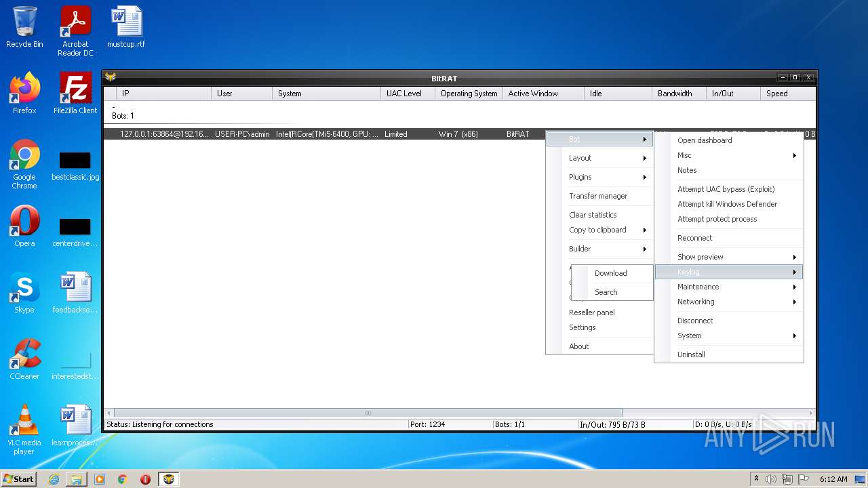Expand the Maintenance submenu
The image size is (868, 488).
tap(729, 287)
